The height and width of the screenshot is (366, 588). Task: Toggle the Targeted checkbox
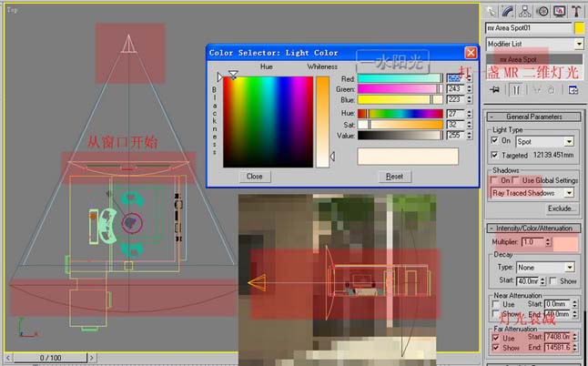click(x=494, y=155)
